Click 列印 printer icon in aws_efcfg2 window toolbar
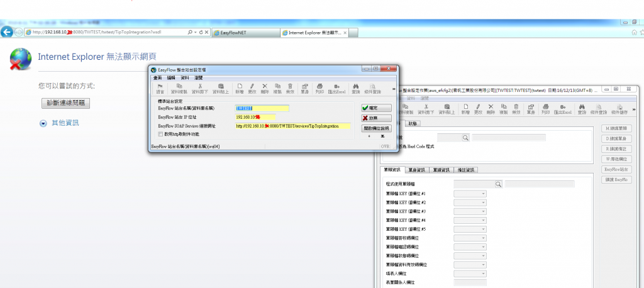 tap(545, 108)
